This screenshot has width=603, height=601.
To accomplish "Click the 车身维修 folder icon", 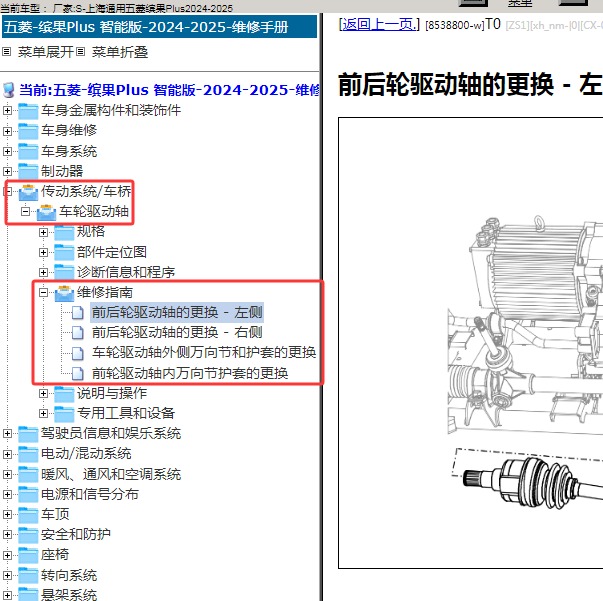I will (28, 131).
